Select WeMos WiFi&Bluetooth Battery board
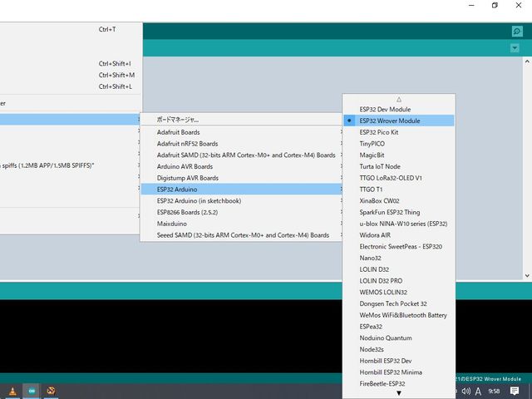Screen dimensions: 532x399 tap(399, 315)
